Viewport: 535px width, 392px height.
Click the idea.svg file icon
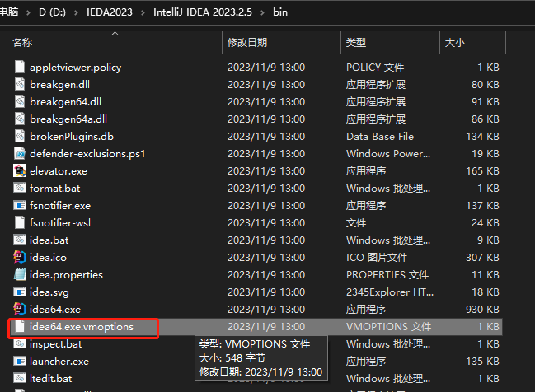click(20, 292)
